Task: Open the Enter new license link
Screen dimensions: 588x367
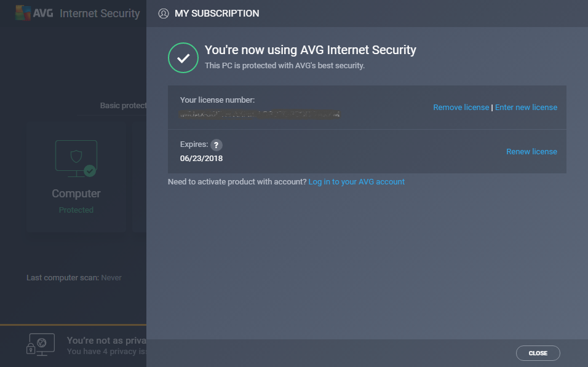Action: point(526,107)
